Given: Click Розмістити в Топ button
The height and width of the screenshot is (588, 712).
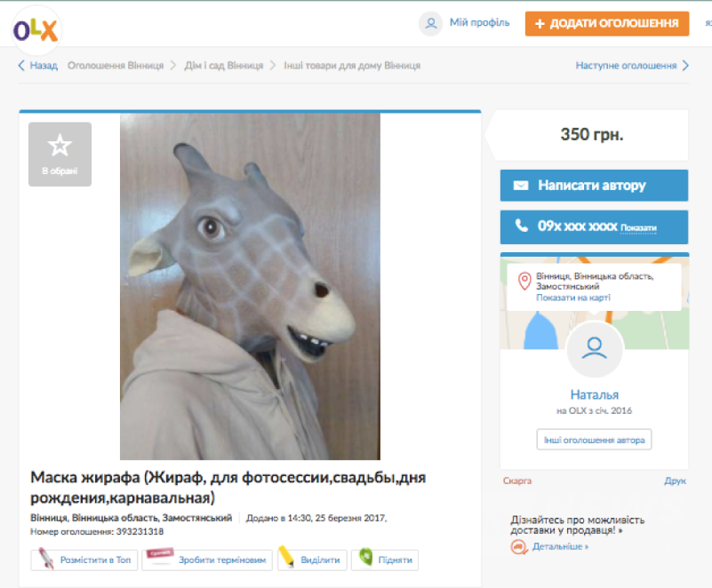Looking at the screenshot, I should [84, 560].
